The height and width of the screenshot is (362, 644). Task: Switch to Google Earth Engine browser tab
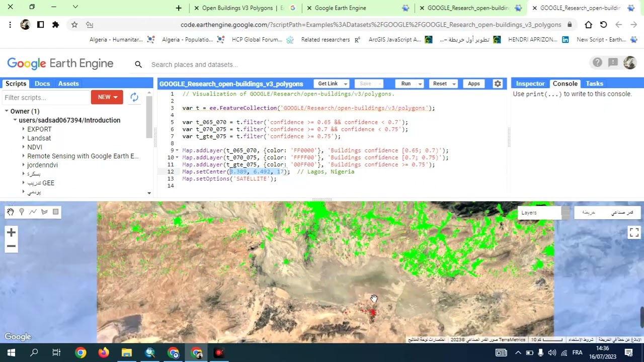[x=358, y=8]
